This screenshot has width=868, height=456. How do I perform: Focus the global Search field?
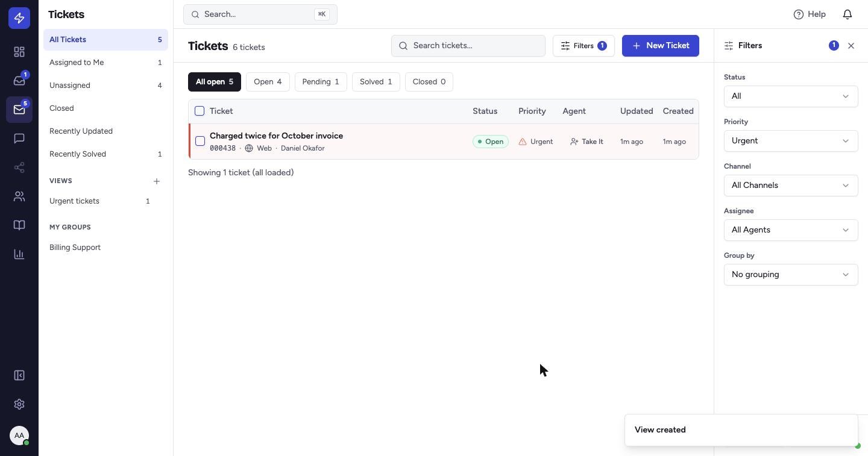pos(260,14)
